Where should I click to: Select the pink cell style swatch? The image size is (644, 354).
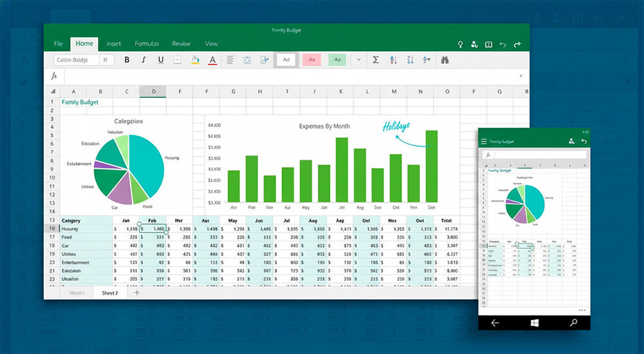tap(312, 60)
